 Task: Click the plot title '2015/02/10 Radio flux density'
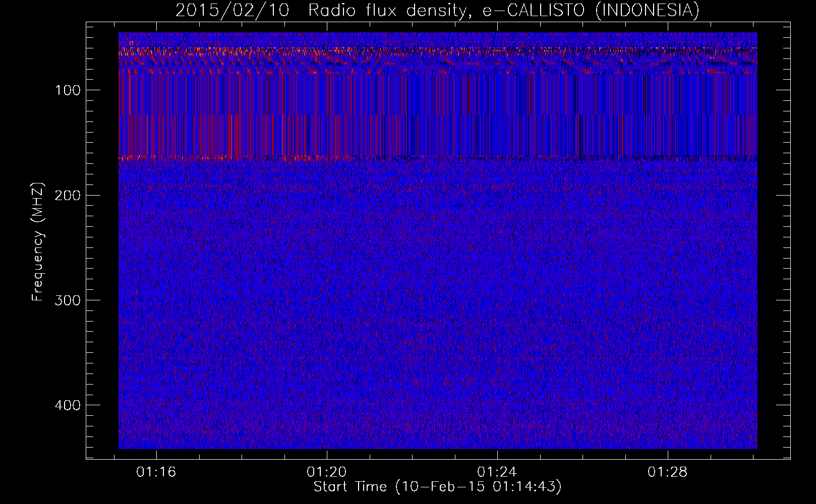click(x=437, y=10)
